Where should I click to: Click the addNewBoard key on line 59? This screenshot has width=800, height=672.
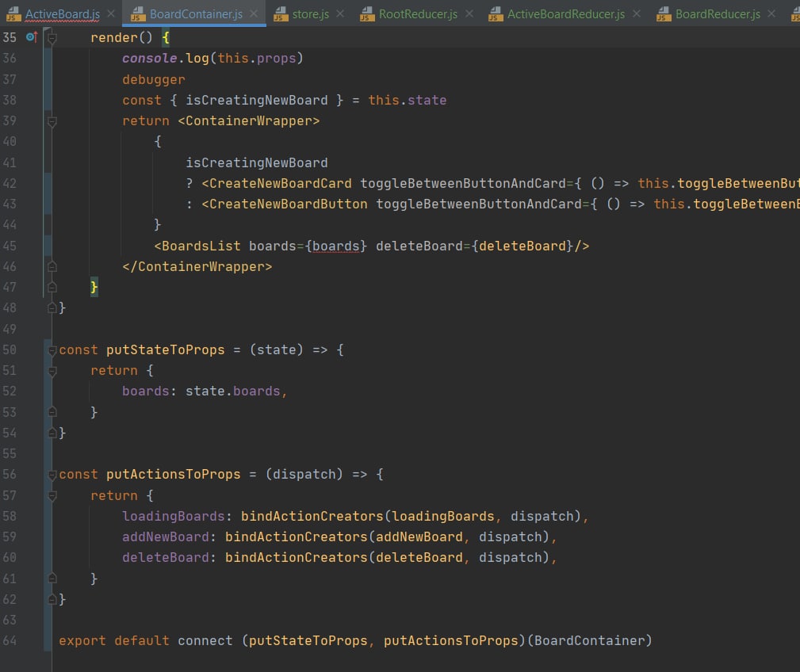[165, 537]
